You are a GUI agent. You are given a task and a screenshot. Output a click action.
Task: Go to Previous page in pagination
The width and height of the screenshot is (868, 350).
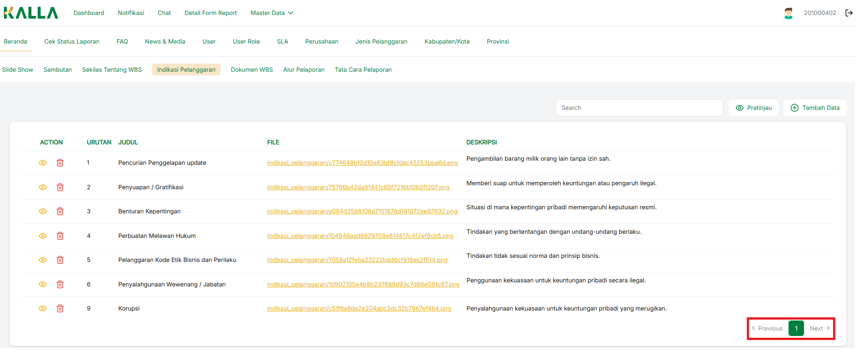tap(767, 329)
